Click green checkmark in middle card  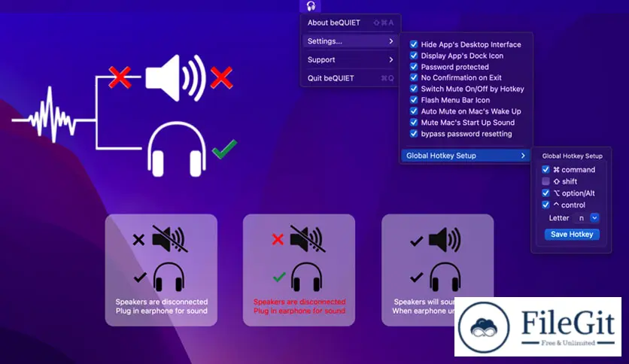(x=279, y=277)
